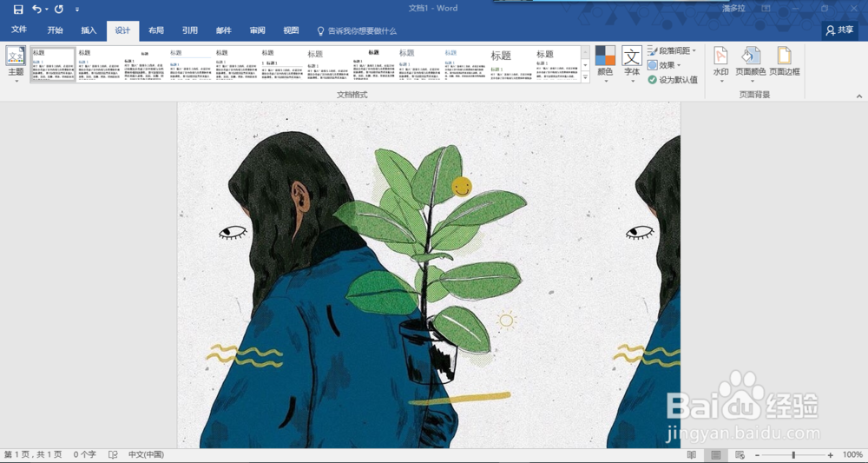Screen dimensions: 868x463
Task: Switch to Read Mode view icon
Action: click(692, 454)
